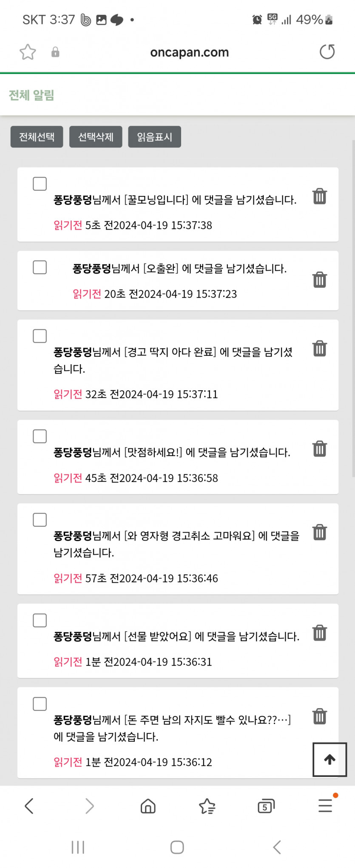Open the browser tab switcher showing 5

point(266,806)
